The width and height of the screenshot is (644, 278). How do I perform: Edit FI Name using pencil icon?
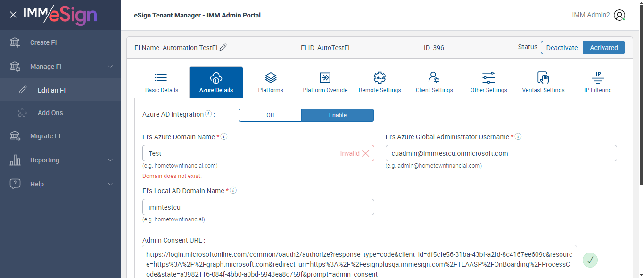(223, 47)
